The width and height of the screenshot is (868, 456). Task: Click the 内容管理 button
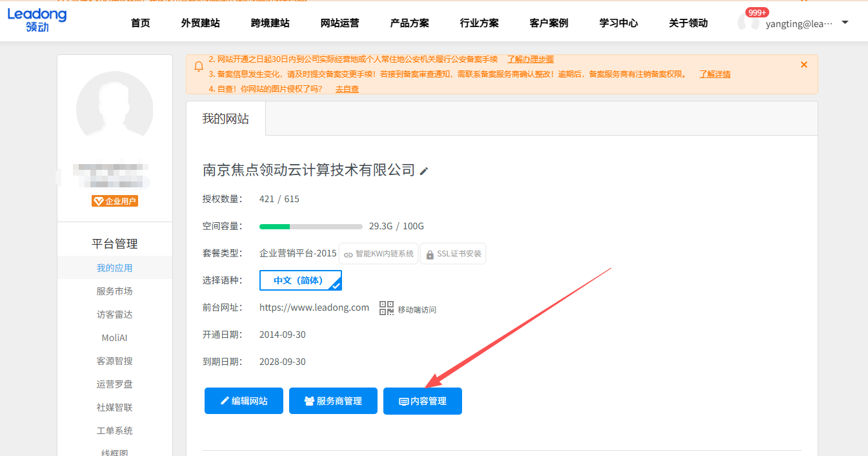tap(422, 400)
